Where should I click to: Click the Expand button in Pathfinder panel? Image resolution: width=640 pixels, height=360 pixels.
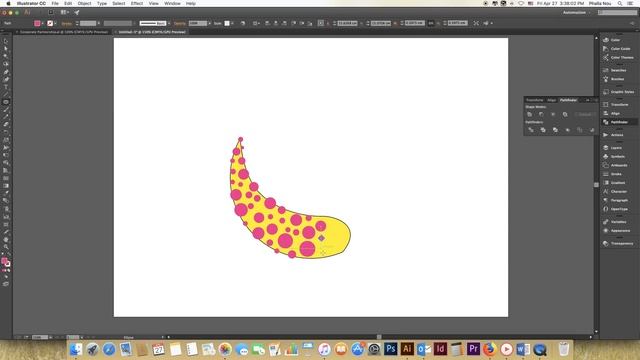(585, 114)
